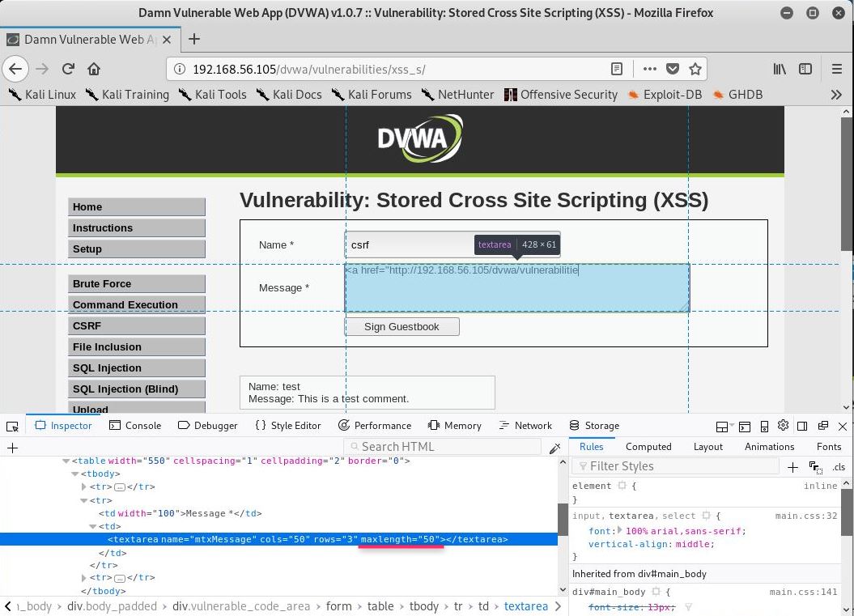Open Fonts sidebar tab
The image size is (854, 616).
[828, 447]
